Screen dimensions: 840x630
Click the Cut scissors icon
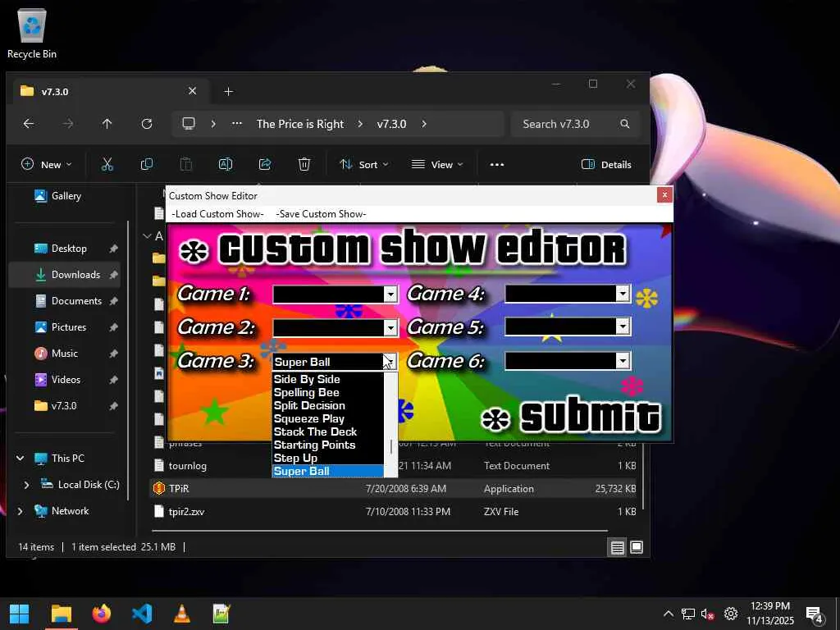coord(107,164)
